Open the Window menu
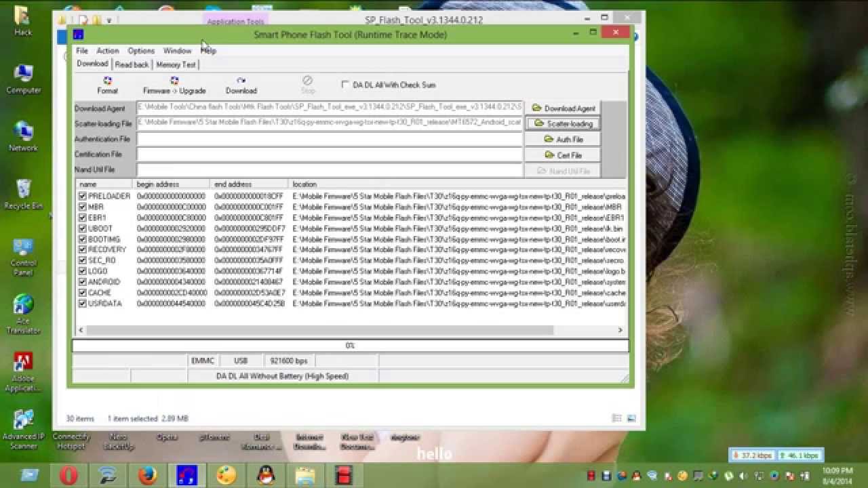The image size is (868, 488). click(x=177, y=51)
